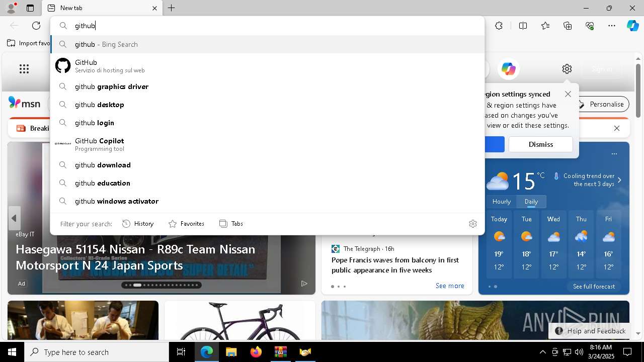The image size is (644, 362).
Task: Choose 'github education' suggestion
Action: click(268, 183)
